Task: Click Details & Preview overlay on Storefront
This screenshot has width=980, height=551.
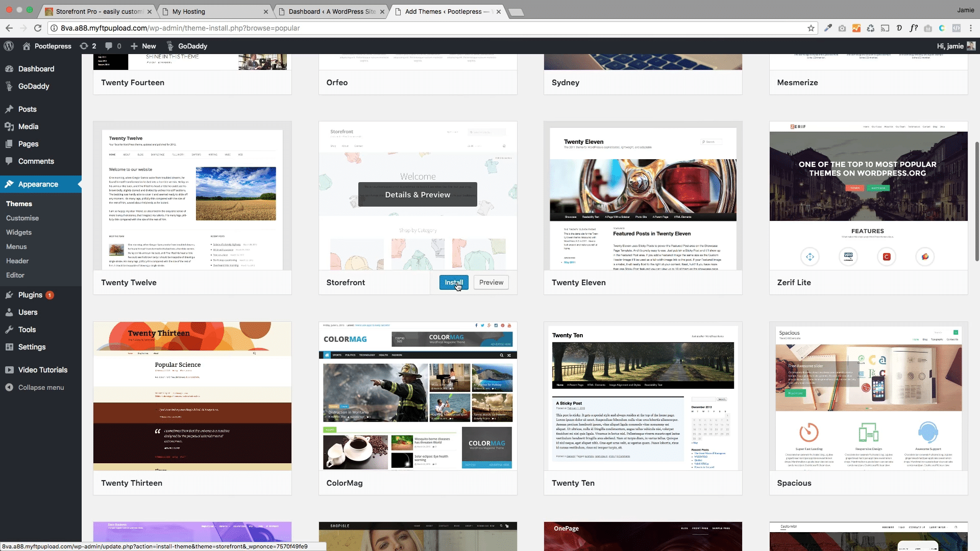Action: [x=418, y=194]
